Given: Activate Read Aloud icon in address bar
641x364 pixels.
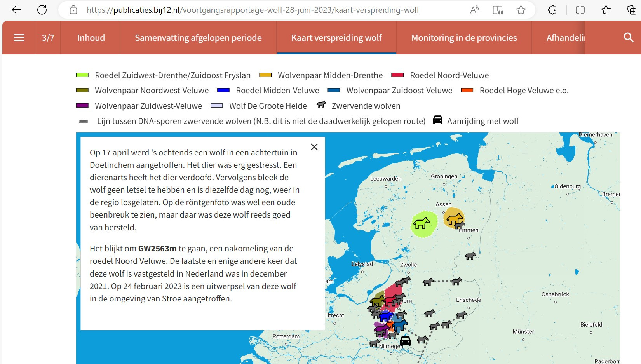Looking at the screenshot, I should (474, 10).
